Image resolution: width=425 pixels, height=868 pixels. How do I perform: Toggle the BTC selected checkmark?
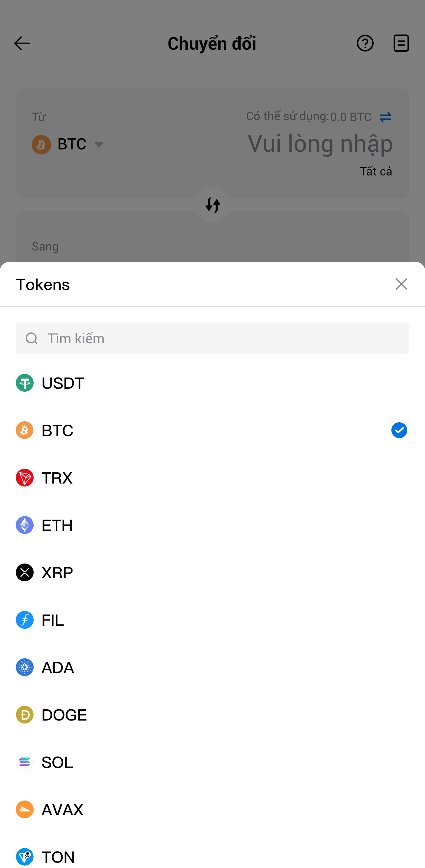coord(399,430)
